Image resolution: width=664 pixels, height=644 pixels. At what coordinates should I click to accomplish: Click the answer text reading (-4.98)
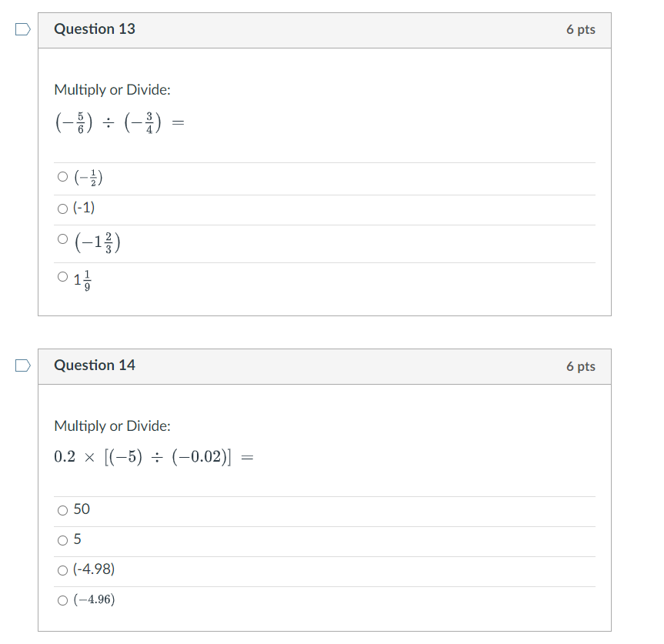[93, 569]
